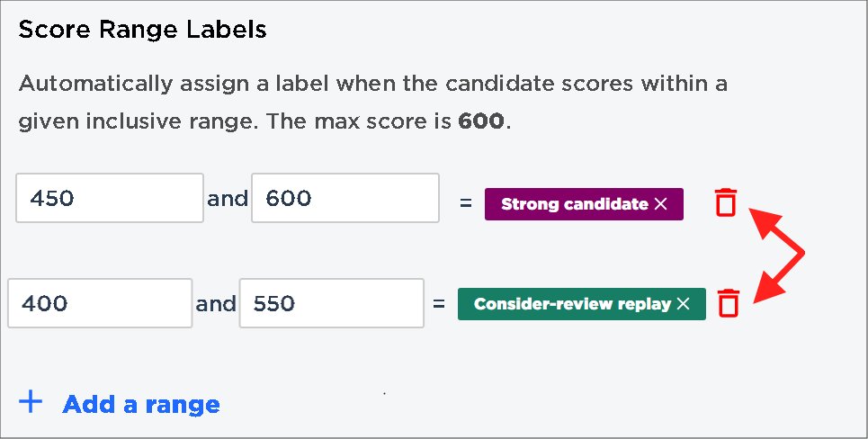
Task: Delete the Consider-review replay range row
Action: [x=729, y=303]
